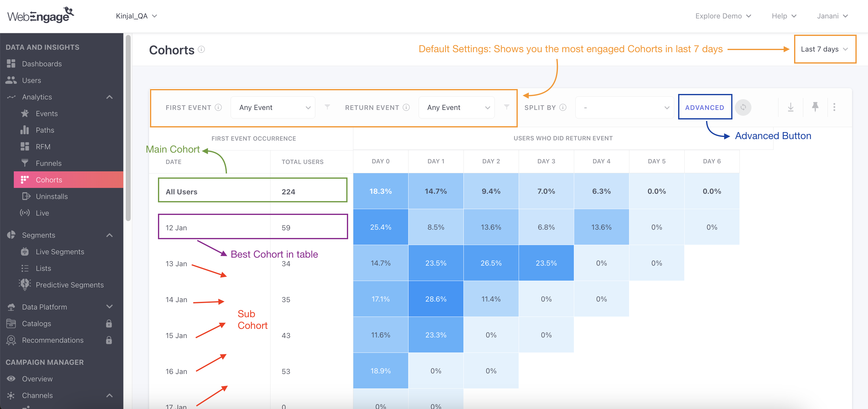Click the Cohorts title info icon
868x409 pixels.
point(202,50)
